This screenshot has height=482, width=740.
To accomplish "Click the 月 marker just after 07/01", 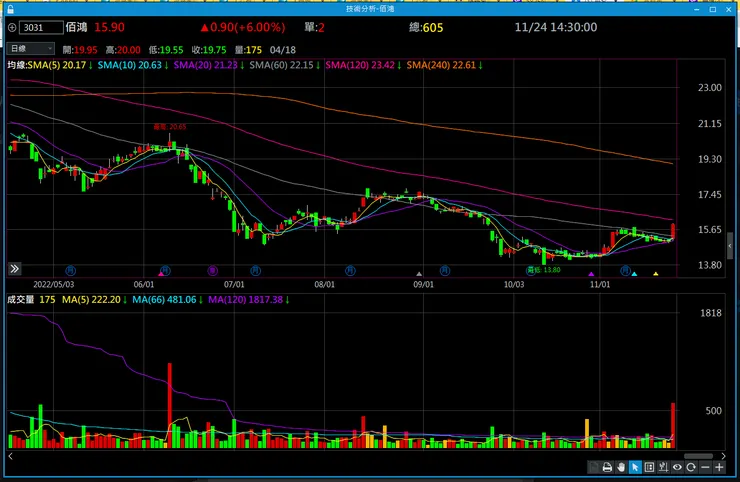I will pyautogui.click(x=255, y=271).
